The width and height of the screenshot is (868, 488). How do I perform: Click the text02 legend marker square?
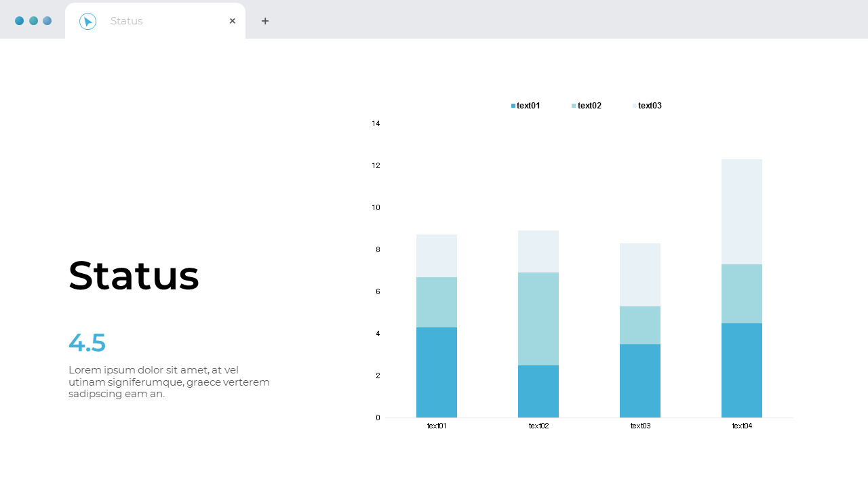click(574, 106)
